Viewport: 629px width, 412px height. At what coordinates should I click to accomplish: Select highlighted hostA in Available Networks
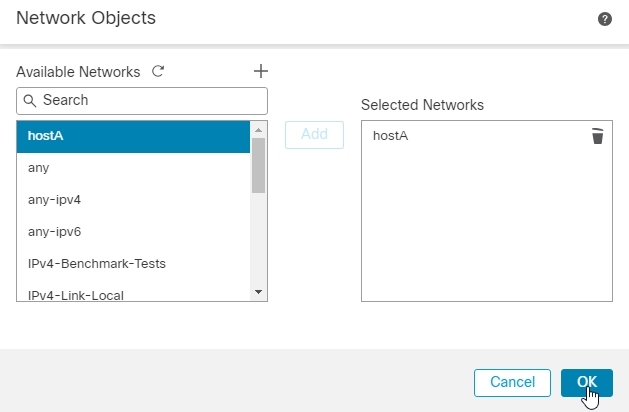(x=132, y=136)
